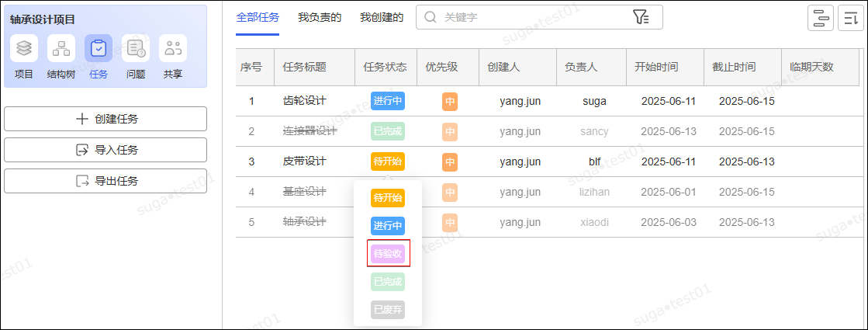Open status badge 待开始 of 皮带设计 row
This screenshot has height=330, width=868.
388,162
